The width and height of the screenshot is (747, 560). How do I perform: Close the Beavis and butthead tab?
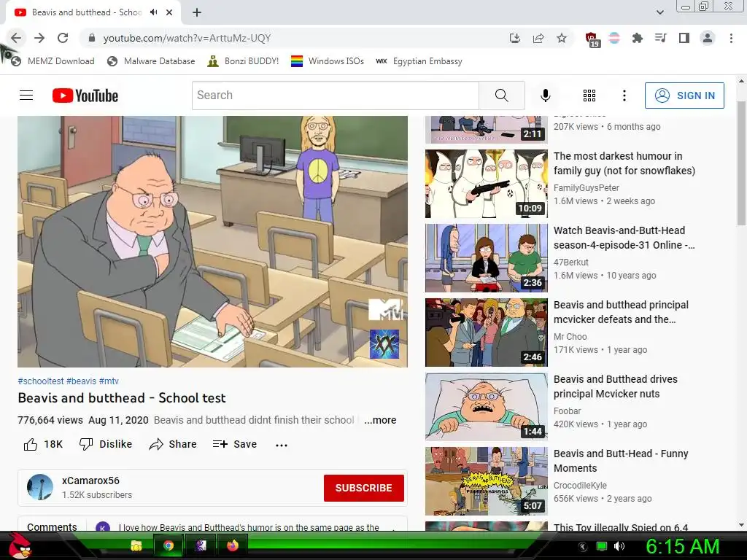click(x=169, y=12)
